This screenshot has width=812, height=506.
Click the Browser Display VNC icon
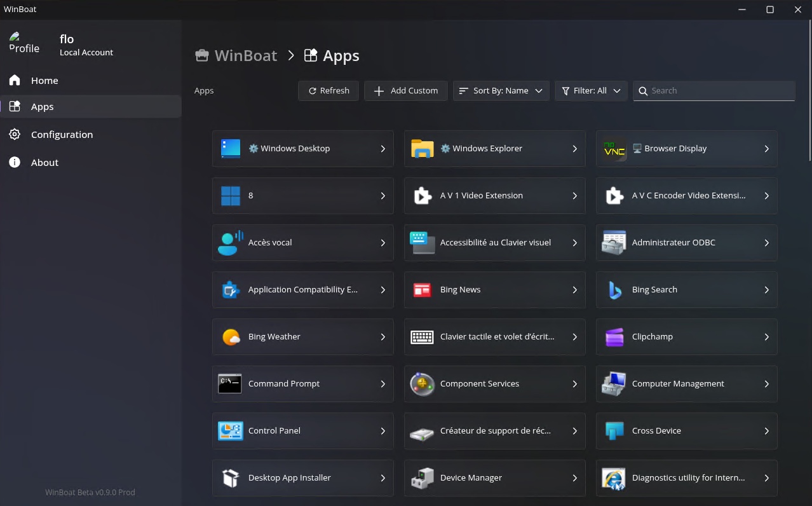(614, 149)
